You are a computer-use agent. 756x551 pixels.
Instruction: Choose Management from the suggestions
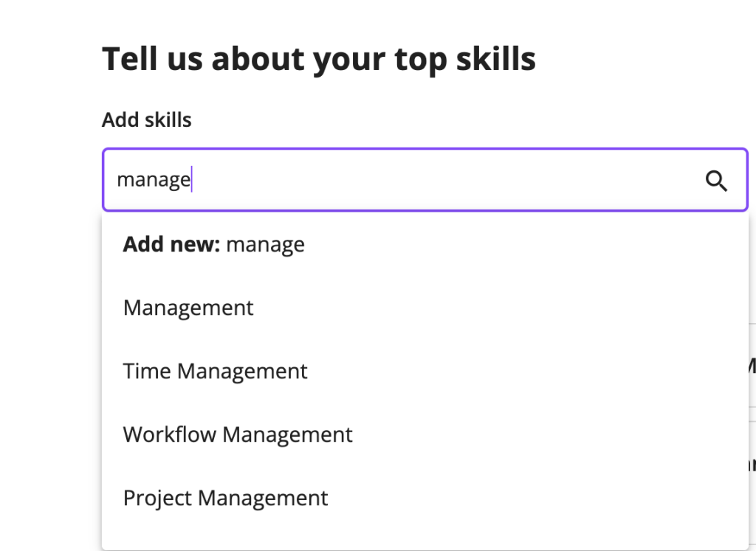(425, 308)
